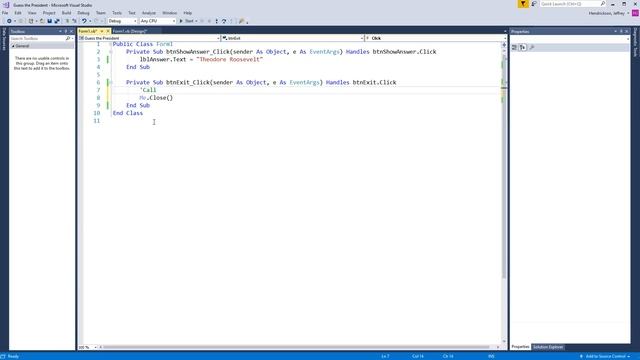Open the Edit menu
The image size is (640, 360).
pyautogui.click(x=18, y=13)
